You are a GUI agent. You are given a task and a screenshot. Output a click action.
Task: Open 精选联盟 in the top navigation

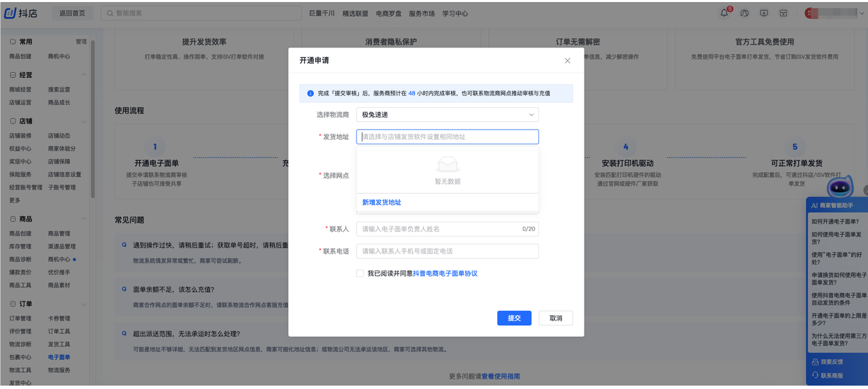click(x=355, y=13)
